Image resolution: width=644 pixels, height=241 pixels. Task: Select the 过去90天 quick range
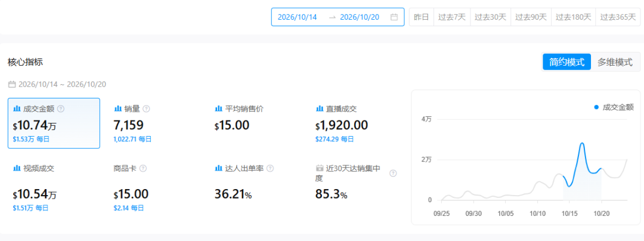click(x=531, y=17)
